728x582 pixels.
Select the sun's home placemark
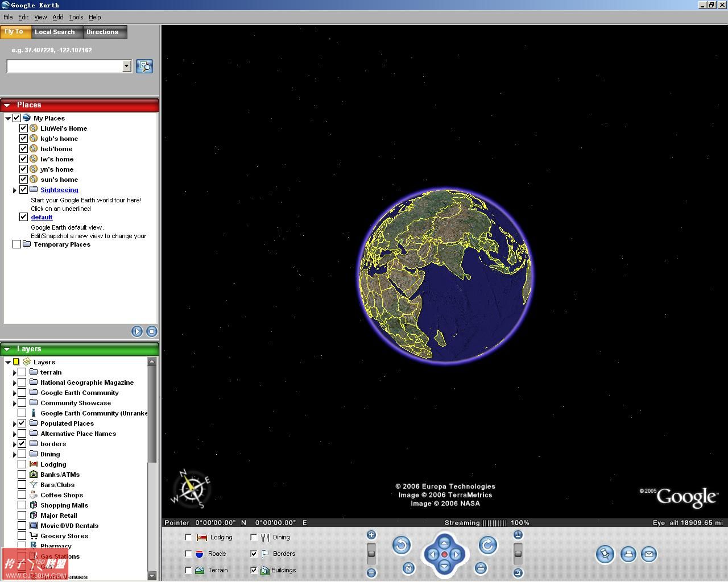click(59, 180)
